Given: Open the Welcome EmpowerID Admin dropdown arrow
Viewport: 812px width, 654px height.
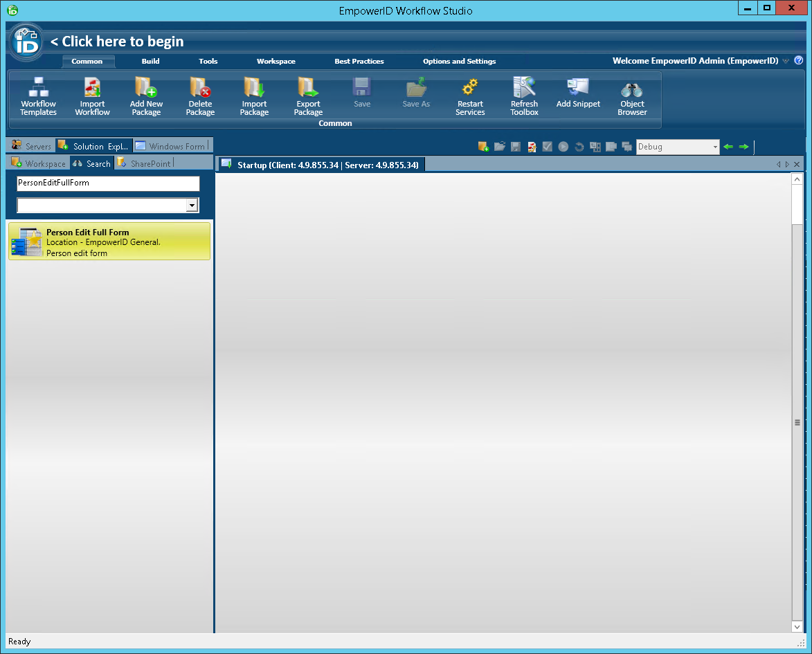Looking at the screenshot, I should (x=785, y=61).
